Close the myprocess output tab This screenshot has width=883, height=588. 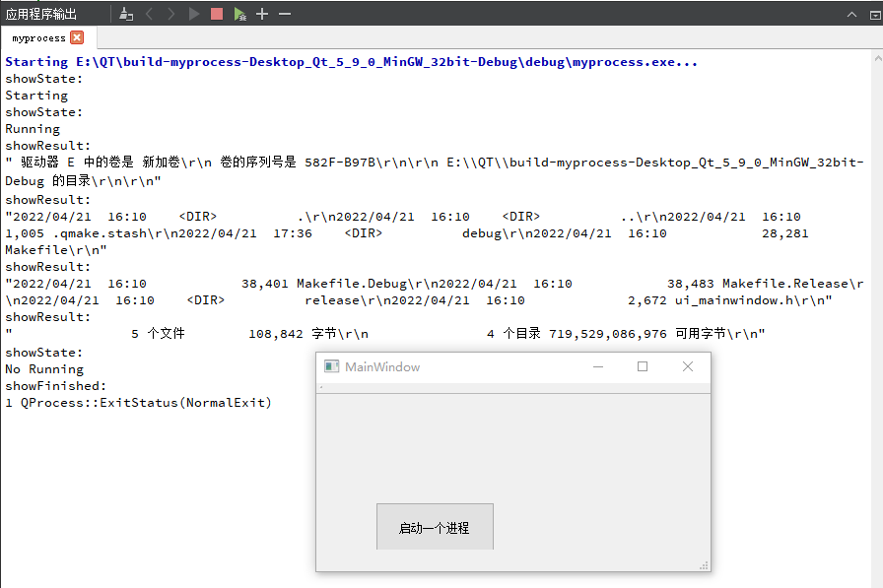tap(77, 37)
